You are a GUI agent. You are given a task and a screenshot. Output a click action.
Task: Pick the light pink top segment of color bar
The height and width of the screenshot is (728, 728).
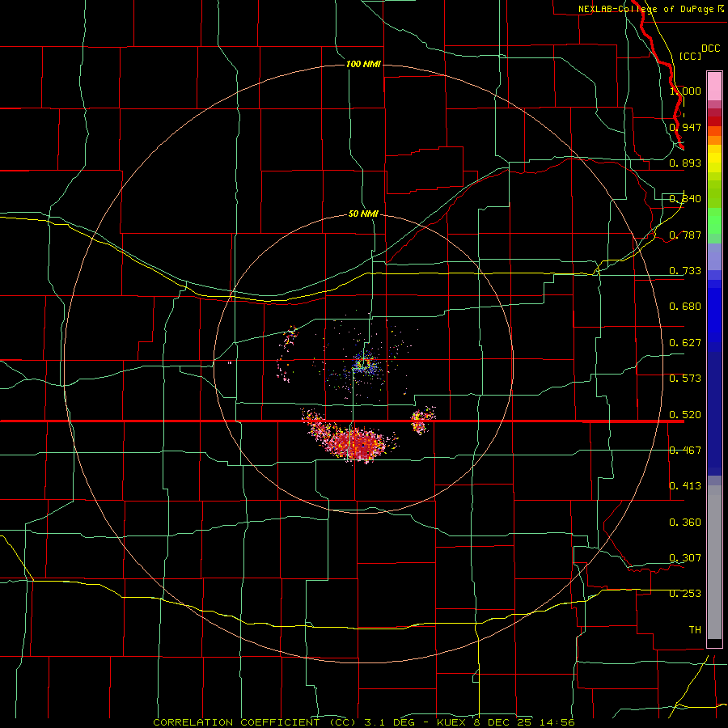tap(714, 87)
